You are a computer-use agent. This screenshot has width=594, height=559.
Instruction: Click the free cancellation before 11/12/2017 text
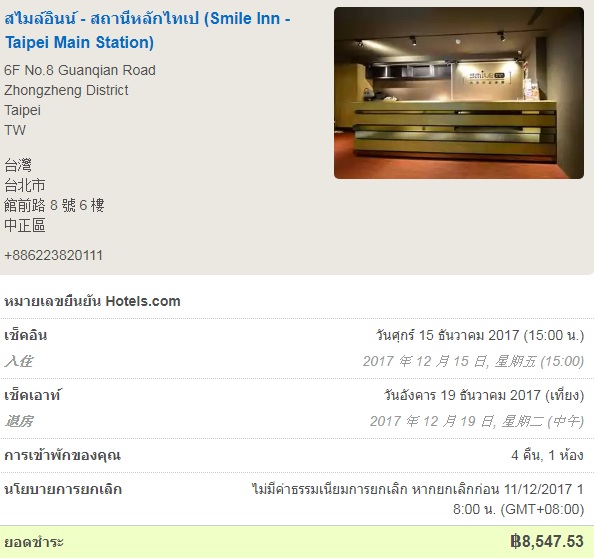click(417, 499)
